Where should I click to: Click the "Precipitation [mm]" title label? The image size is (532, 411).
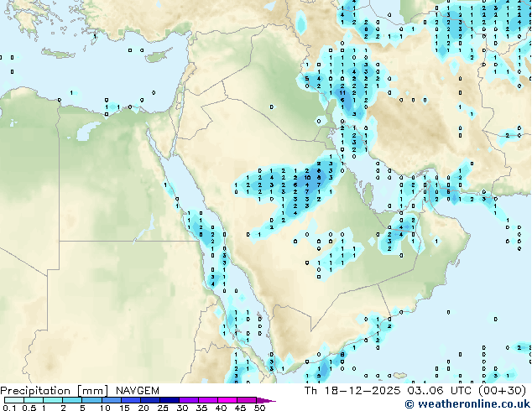pos(54,391)
